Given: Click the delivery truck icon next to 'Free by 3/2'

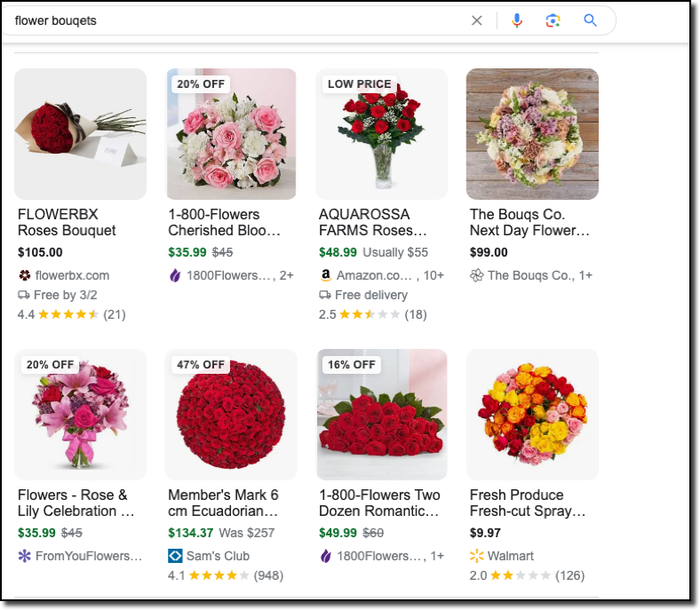Looking at the screenshot, I should click(24, 295).
